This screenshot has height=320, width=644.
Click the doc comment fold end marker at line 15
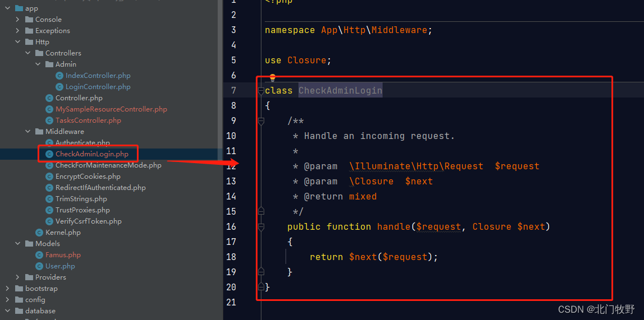coord(261,211)
